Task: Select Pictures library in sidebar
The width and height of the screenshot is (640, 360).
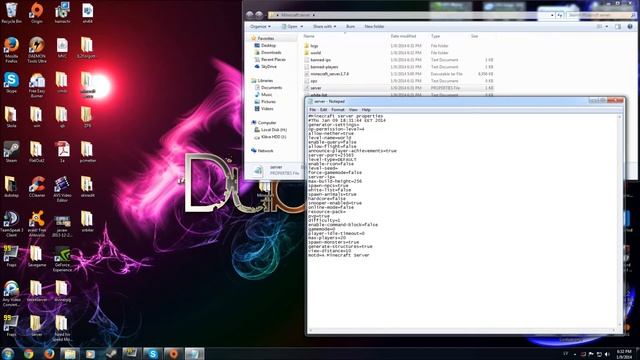Action: click(268, 101)
